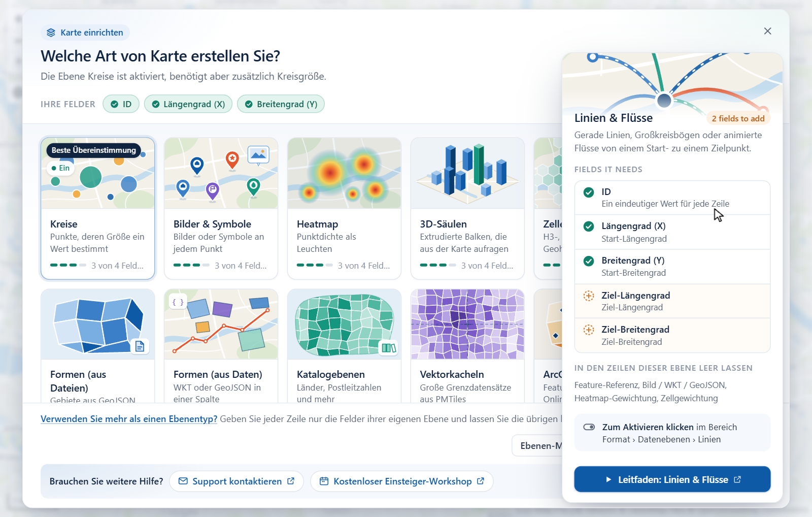The image size is (812, 517).
Task: Click the curly braces icon on Formen aus Daten
Action: [178, 302]
